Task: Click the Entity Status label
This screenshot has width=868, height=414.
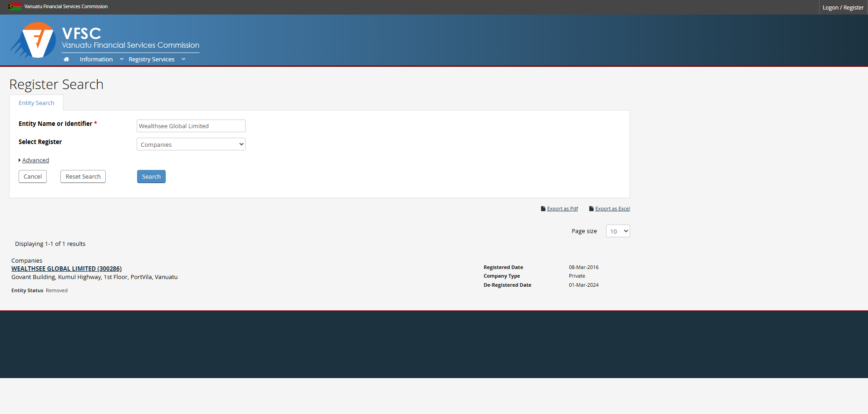Action: coord(27,290)
